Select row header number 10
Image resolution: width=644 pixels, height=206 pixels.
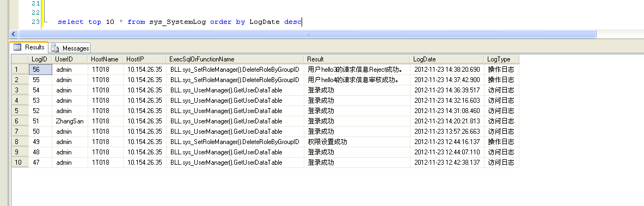pos(20,162)
